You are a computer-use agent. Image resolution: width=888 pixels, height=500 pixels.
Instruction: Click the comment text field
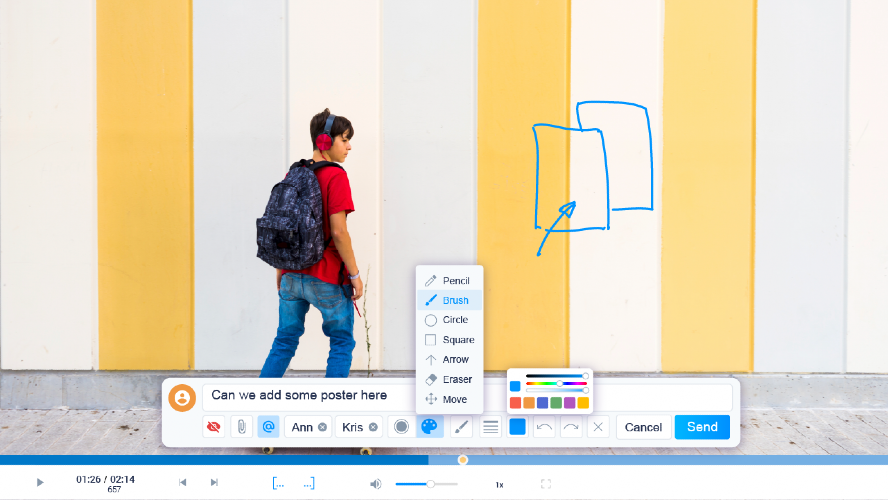[467, 396]
